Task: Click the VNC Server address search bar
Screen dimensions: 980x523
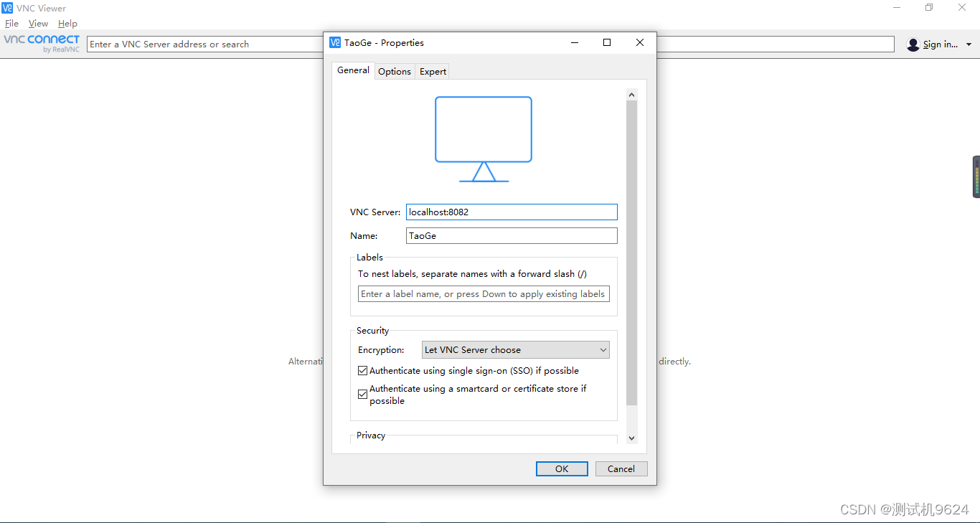Action: (x=491, y=44)
